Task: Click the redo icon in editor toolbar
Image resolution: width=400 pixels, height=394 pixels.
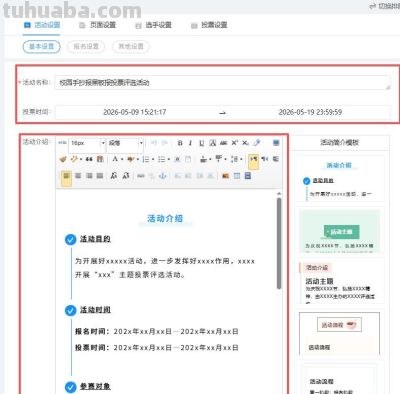Action: click(164, 143)
